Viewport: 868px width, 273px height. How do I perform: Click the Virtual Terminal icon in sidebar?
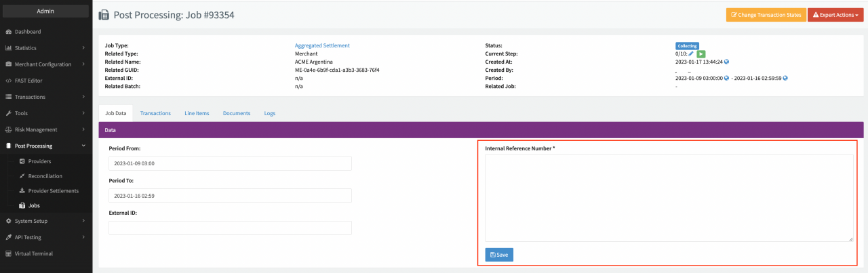coord(8,254)
